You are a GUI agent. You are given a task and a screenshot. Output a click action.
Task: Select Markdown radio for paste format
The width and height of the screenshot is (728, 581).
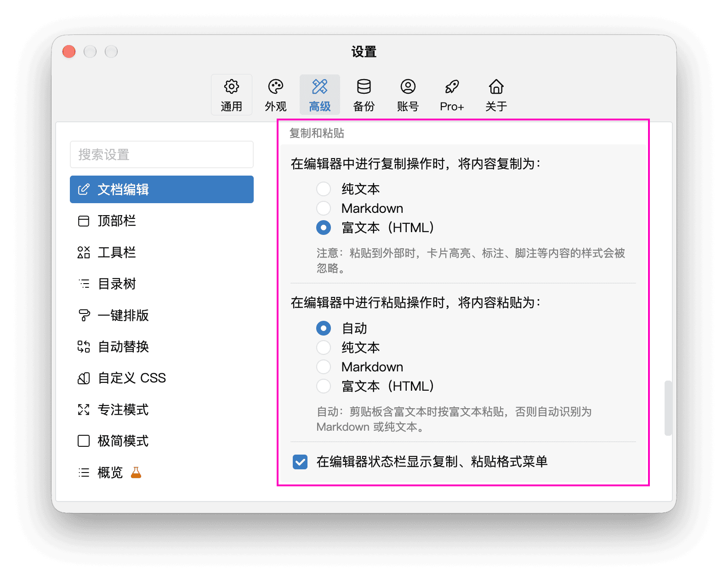coord(324,367)
